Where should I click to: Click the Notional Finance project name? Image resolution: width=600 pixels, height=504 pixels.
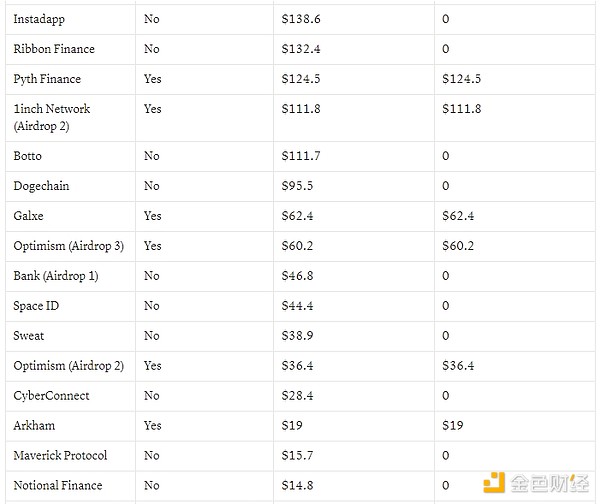(57, 486)
